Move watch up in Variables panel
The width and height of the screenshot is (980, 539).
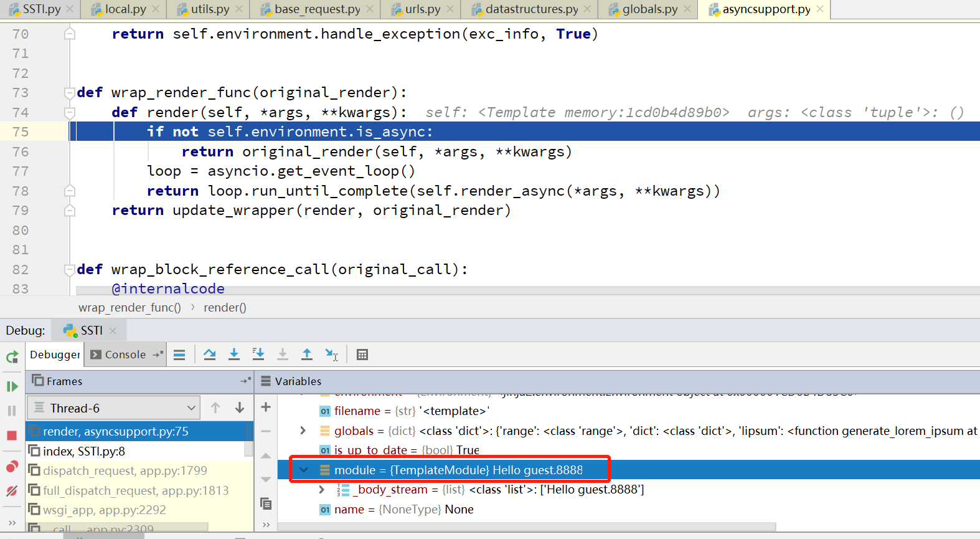point(266,456)
